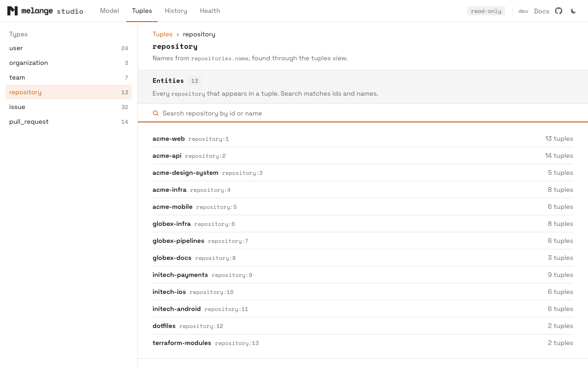Viewport: 588px width, 368px height.
Task: Select the organization type
Action: coord(69,63)
